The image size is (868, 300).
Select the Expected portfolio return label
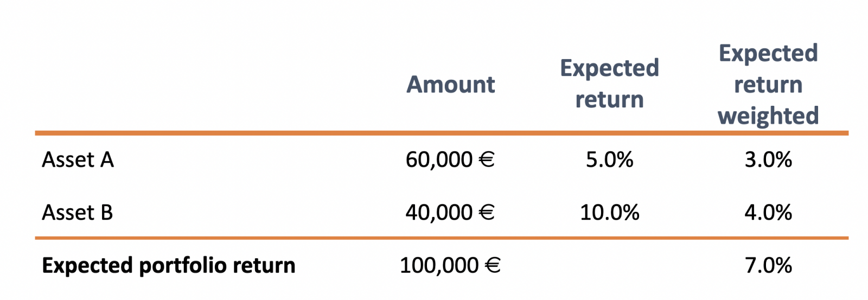click(x=169, y=266)
